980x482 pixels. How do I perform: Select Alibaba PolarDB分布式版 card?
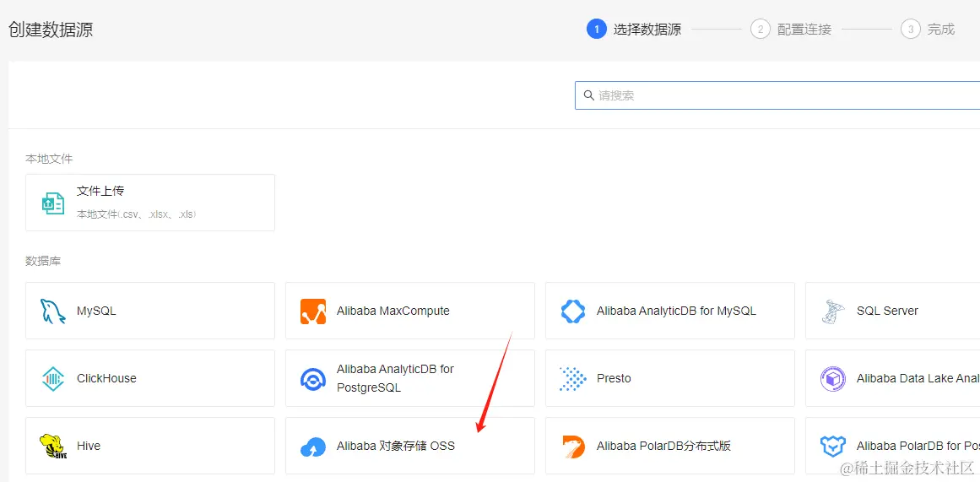[x=670, y=446]
